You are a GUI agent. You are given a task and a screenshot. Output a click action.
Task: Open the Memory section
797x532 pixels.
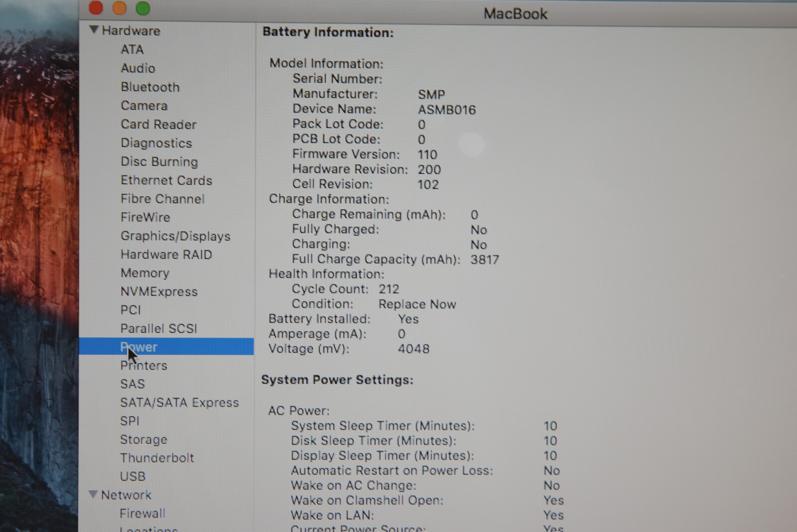145,273
